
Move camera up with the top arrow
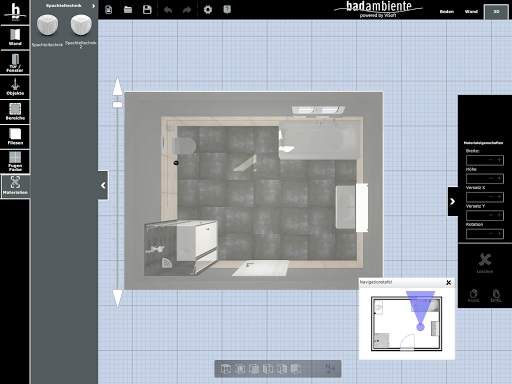(x=117, y=87)
